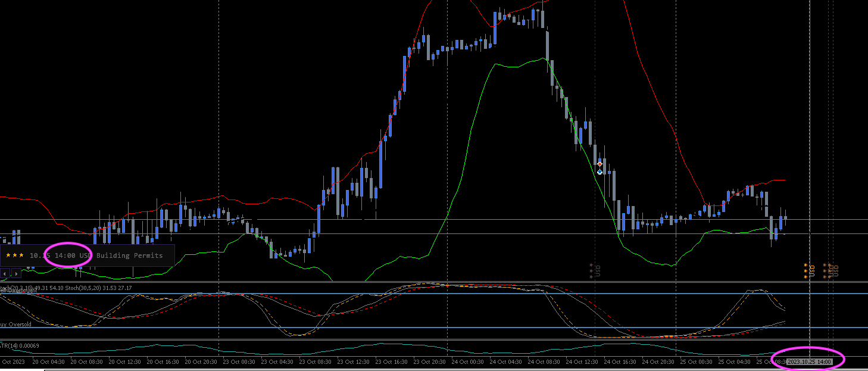Viewport: 868px width, 371px height.
Task: Click the red sell arrow trade marker
Action: (x=600, y=164)
